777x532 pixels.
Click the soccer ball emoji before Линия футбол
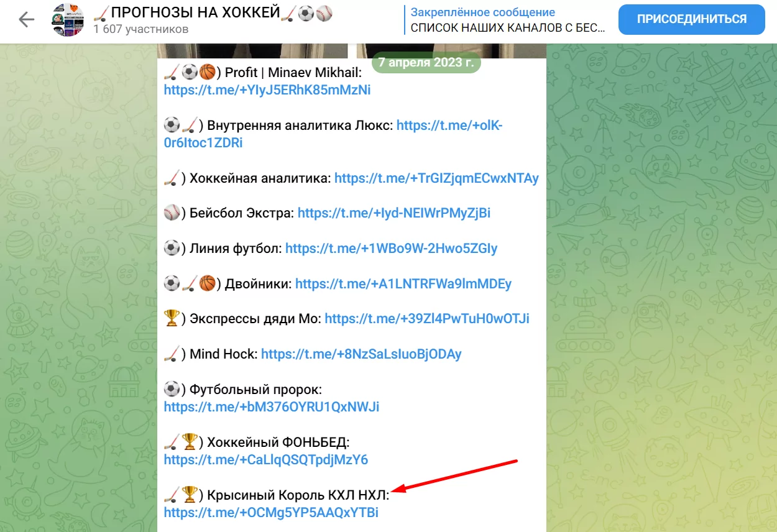pos(172,249)
